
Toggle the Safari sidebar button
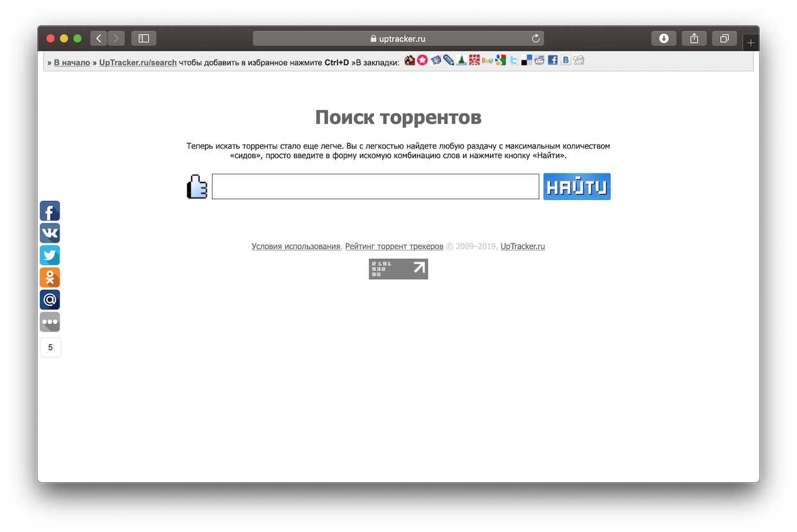point(144,38)
